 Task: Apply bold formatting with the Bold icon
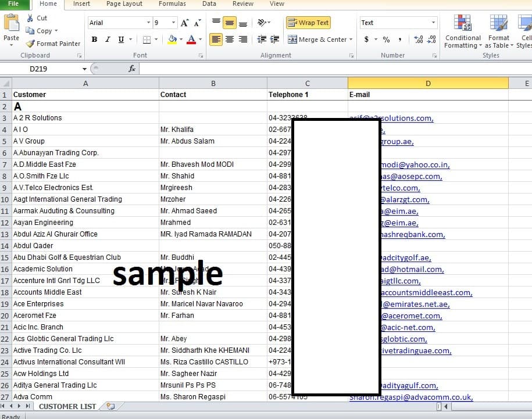(x=94, y=39)
